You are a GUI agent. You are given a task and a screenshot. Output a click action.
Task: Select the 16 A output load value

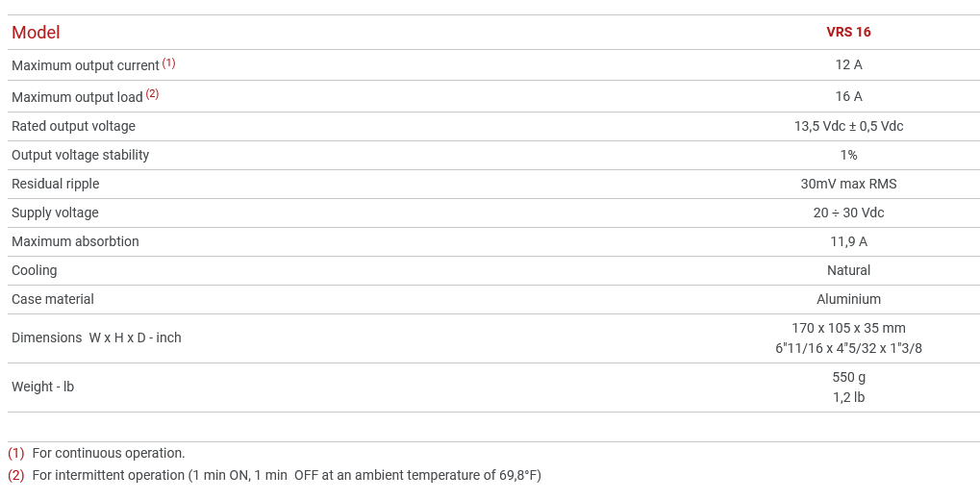848,96
